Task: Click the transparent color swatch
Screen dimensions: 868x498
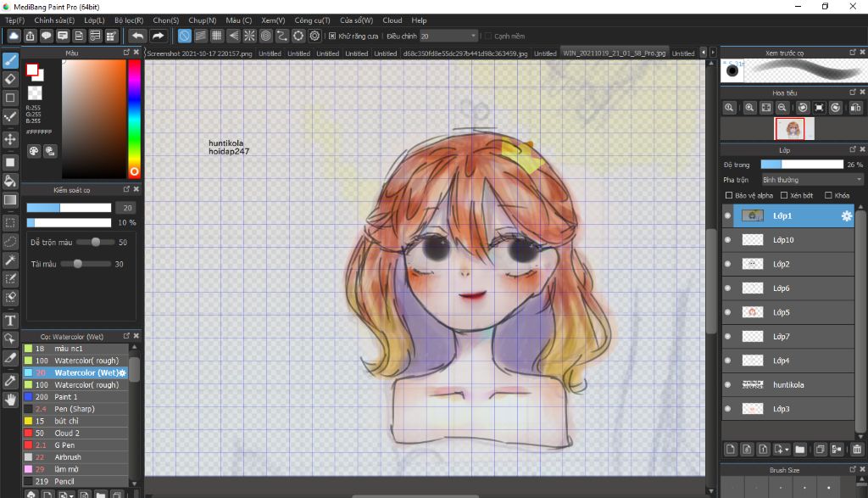Action: tap(35, 92)
